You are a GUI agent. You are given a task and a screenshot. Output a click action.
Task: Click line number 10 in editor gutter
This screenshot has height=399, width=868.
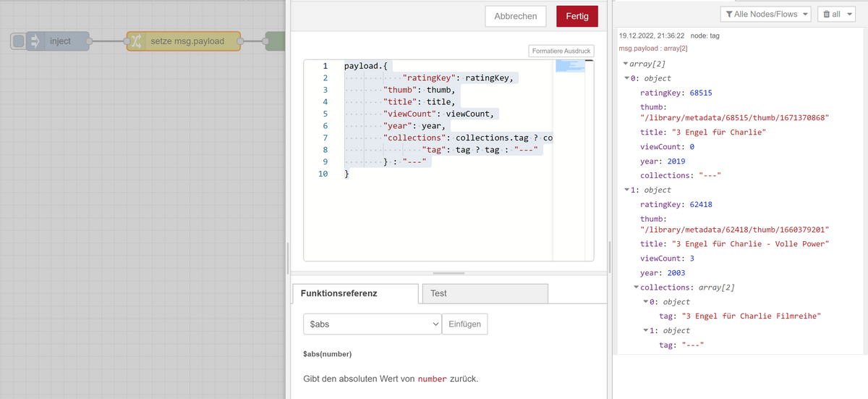click(x=323, y=174)
